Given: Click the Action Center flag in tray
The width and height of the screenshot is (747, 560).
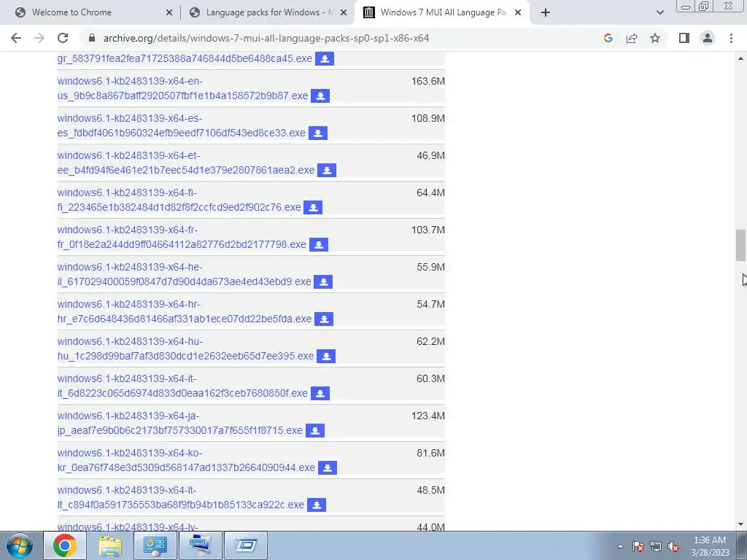Looking at the screenshot, I should (x=638, y=546).
